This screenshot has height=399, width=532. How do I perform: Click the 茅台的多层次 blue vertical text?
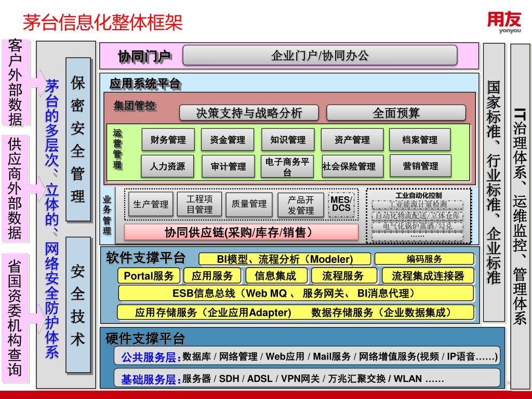click(52, 219)
